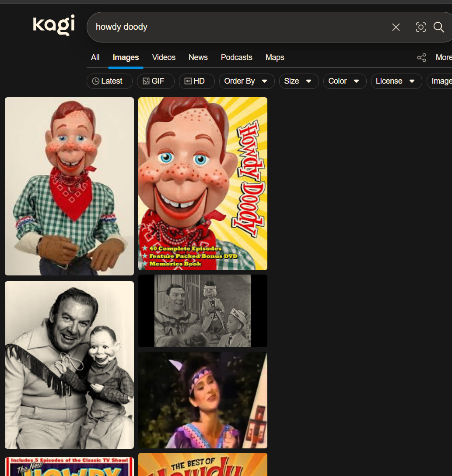Switch to the News tab

pos(198,57)
